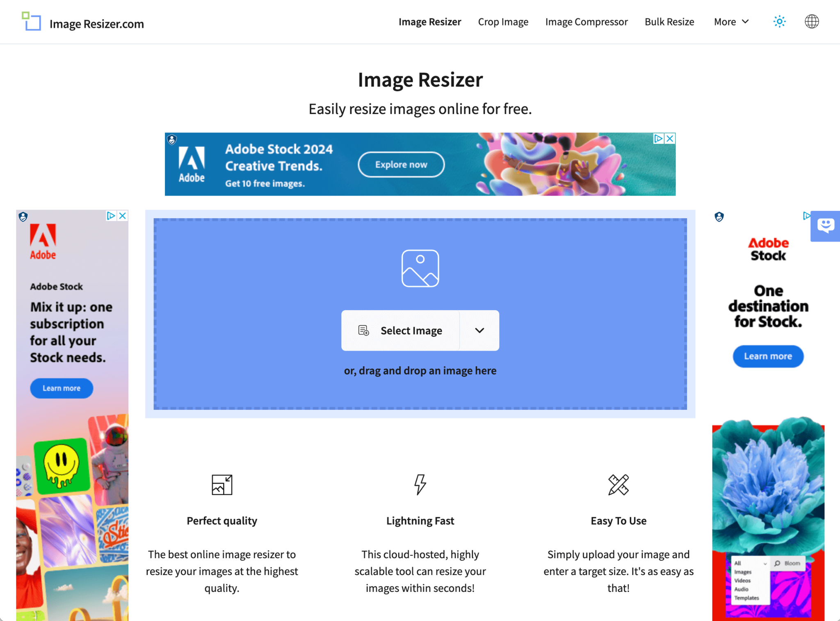Click the Select Image button
This screenshot has width=840, height=621.
[411, 330]
